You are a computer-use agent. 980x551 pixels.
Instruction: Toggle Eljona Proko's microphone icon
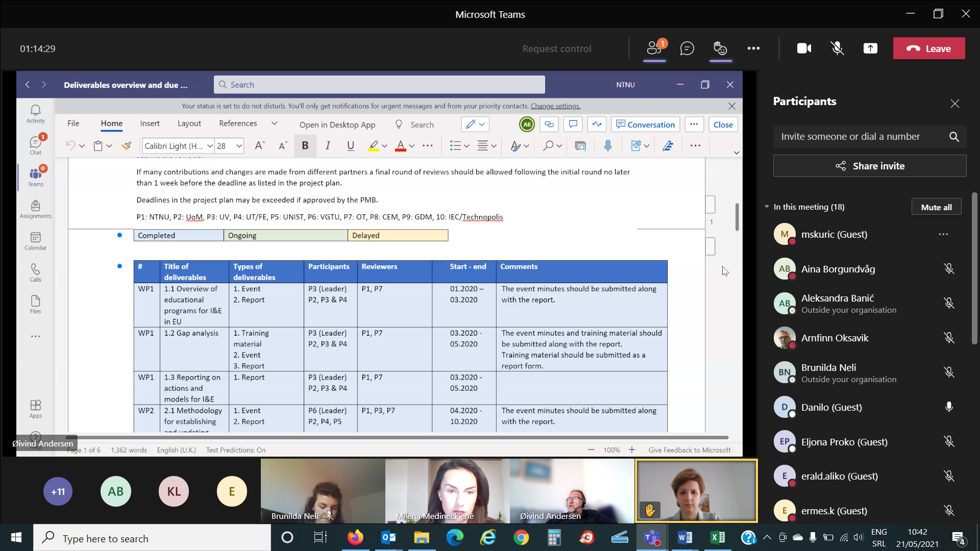pos(949,442)
